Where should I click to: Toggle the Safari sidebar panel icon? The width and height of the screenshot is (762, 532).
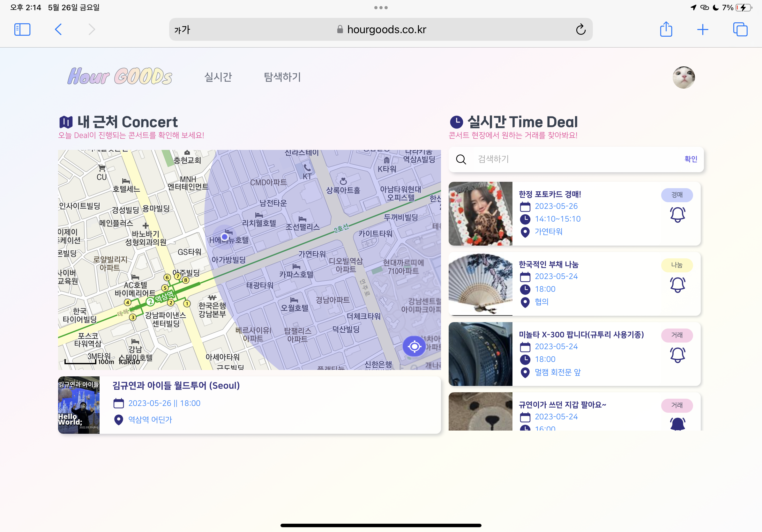[22, 30]
